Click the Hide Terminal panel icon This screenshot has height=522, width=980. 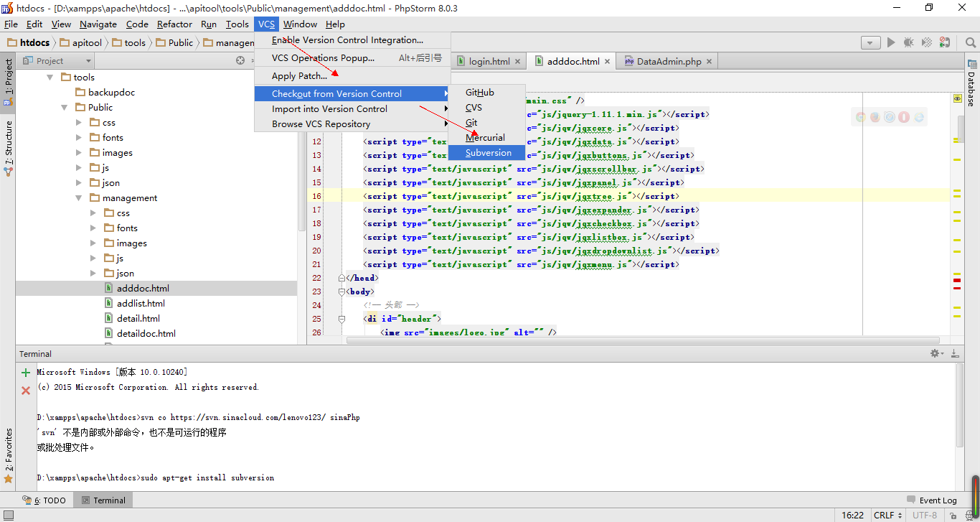(955, 353)
